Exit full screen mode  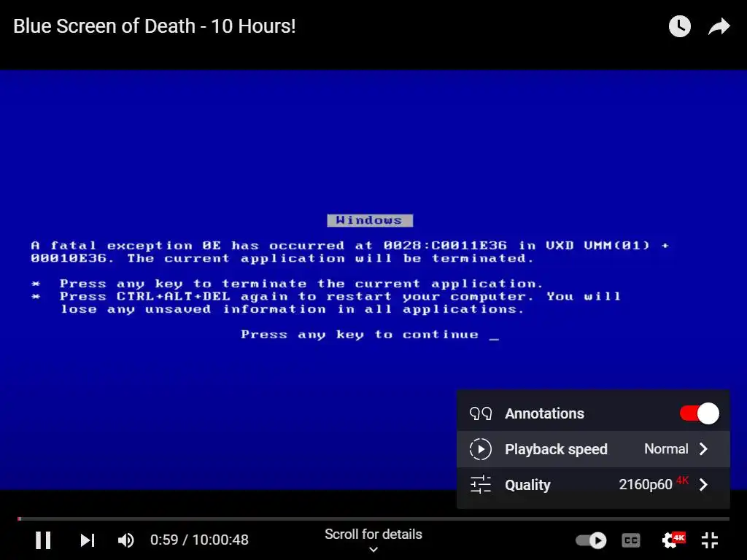click(710, 540)
